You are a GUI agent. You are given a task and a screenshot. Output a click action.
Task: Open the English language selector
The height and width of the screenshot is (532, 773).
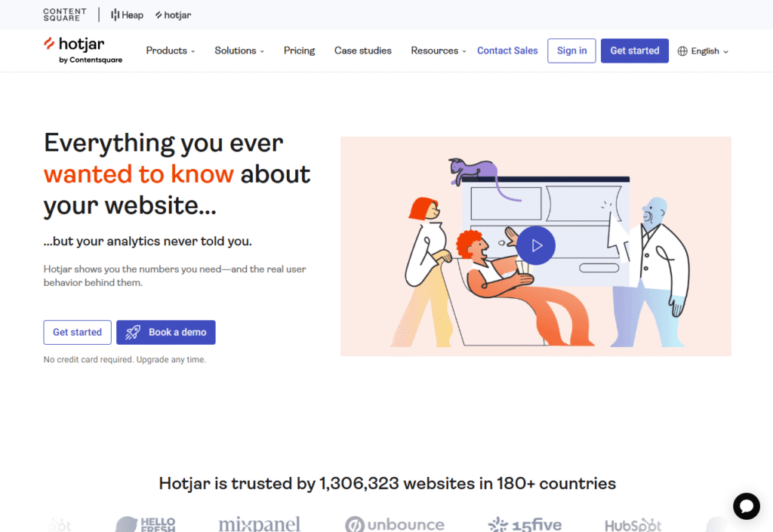[703, 51]
